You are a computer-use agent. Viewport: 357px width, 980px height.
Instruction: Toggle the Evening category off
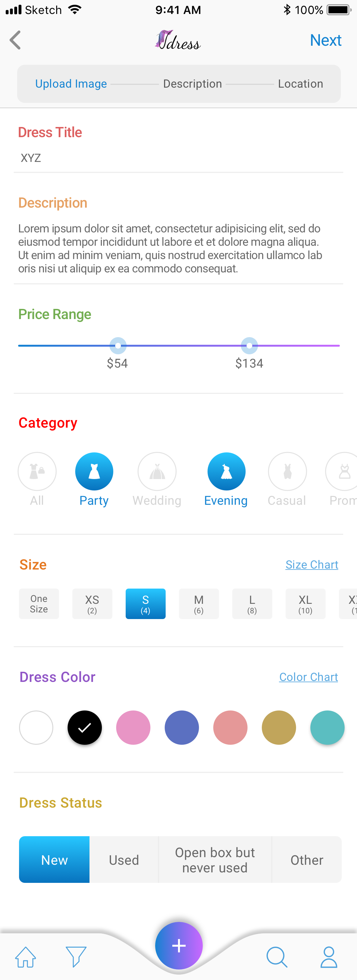[226, 471]
